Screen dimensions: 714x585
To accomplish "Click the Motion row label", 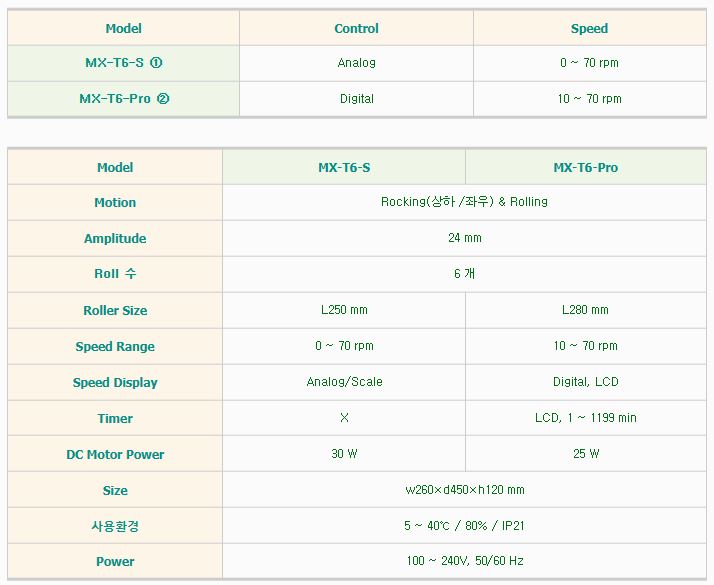I will [x=115, y=203].
